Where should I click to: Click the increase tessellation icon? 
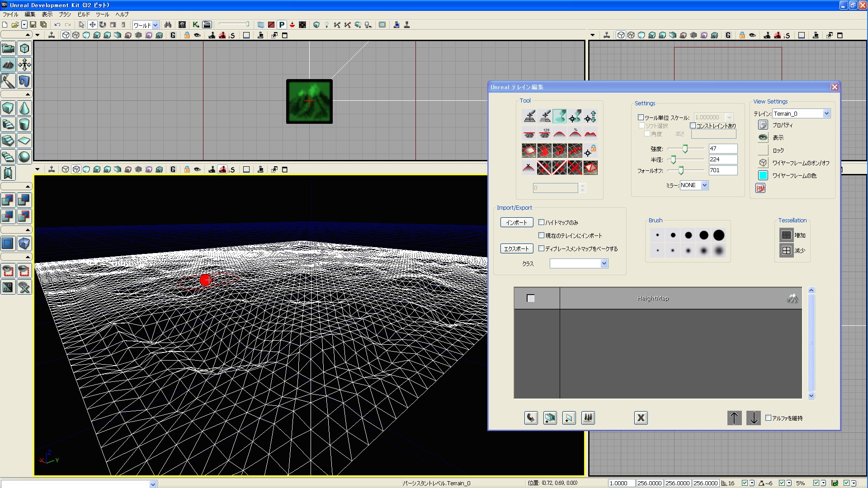point(786,235)
